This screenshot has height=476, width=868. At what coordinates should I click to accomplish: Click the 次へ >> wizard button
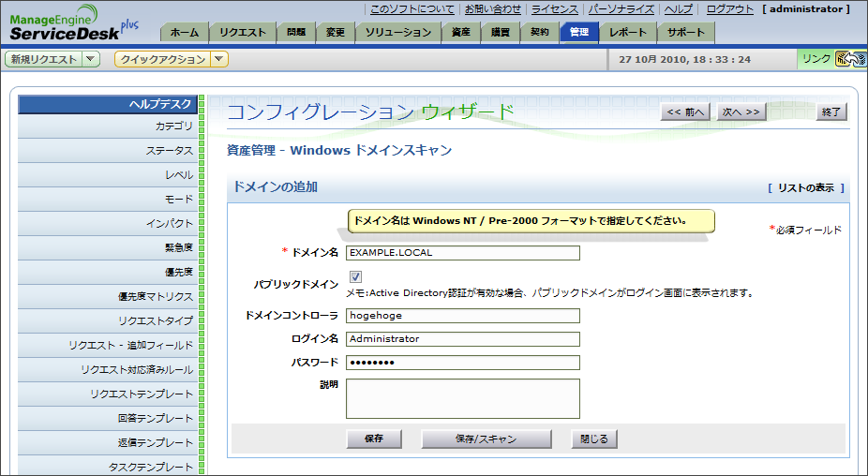(x=741, y=112)
